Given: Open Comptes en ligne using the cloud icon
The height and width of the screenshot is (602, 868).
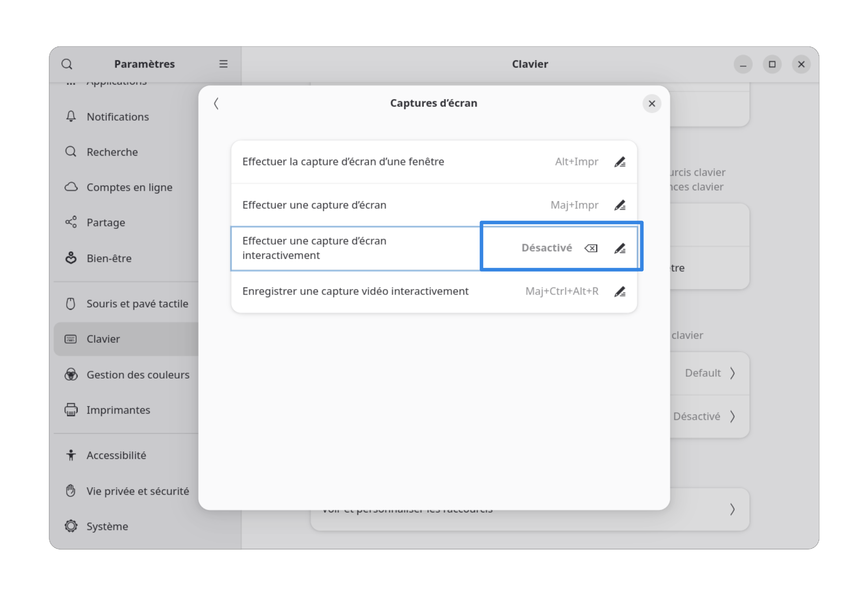Looking at the screenshot, I should point(71,187).
